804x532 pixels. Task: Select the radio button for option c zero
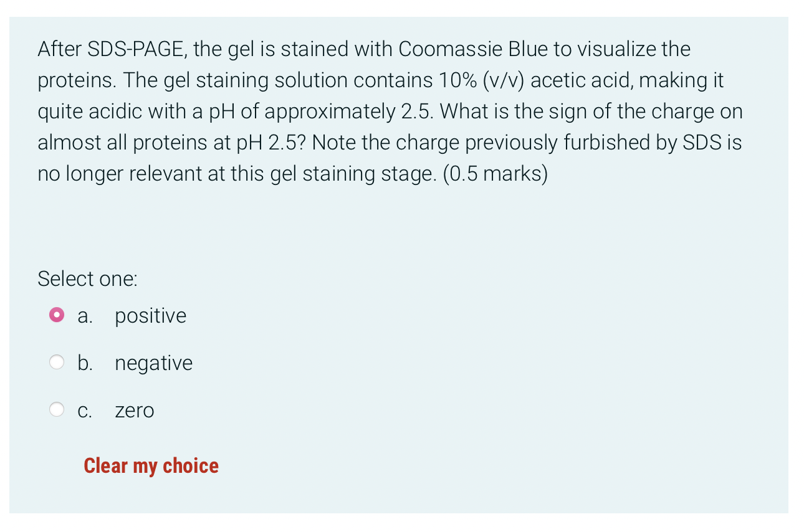coord(57,409)
